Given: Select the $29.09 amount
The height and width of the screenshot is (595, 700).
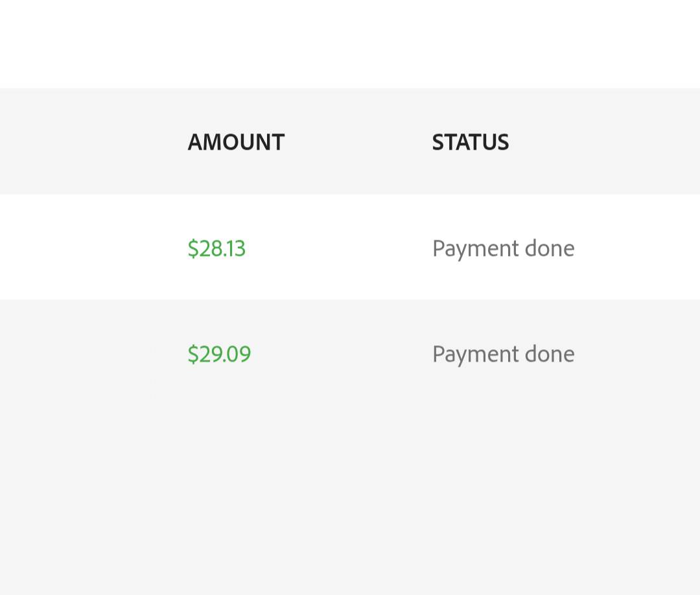Looking at the screenshot, I should pos(219,354).
